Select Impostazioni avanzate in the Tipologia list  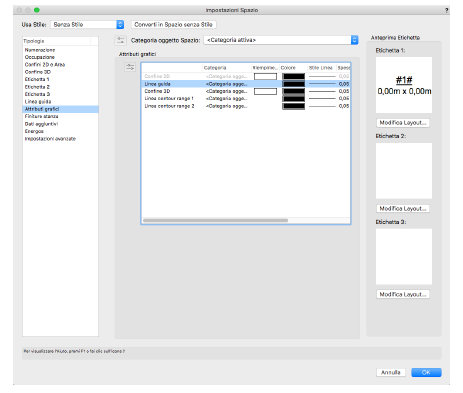click(60, 139)
